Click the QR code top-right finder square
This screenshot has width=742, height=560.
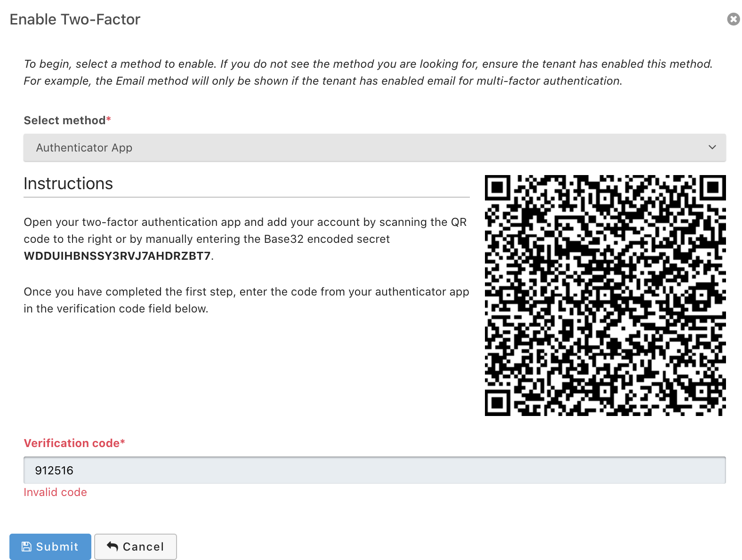point(712,188)
